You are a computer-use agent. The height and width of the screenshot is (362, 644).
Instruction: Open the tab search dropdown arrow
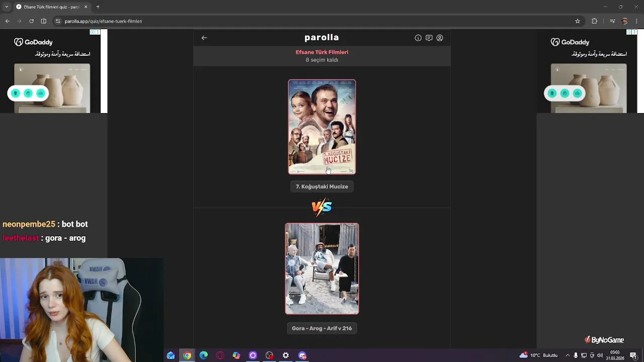(x=7, y=7)
